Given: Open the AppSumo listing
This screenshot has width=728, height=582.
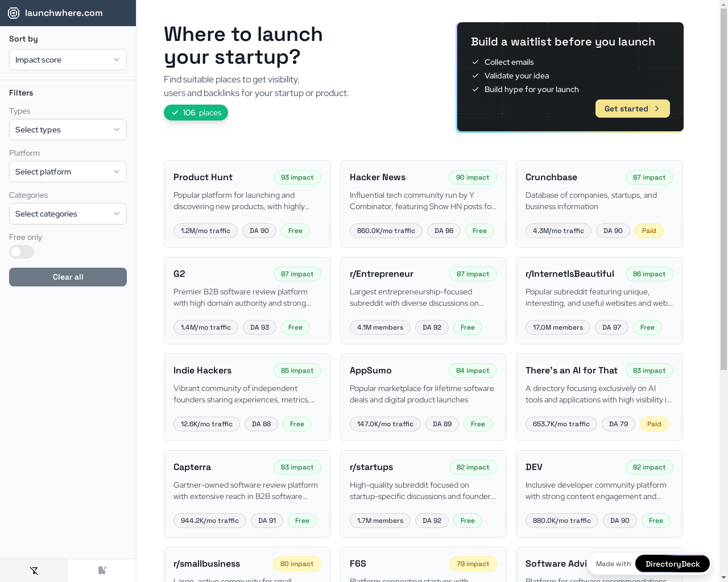Looking at the screenshot, I should 423,397.
